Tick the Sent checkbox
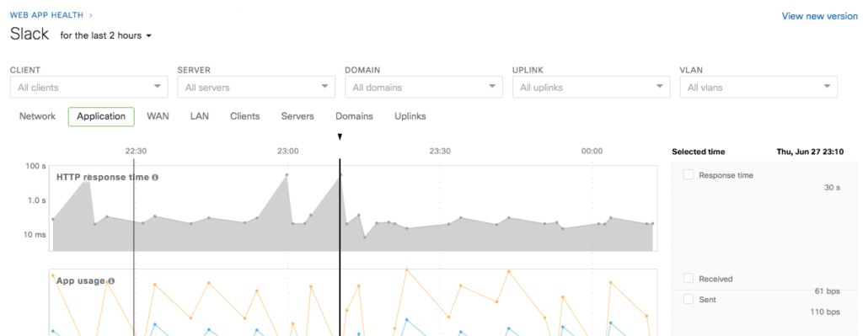The width and height of the screenshot is (868, 336). [x=689, y=299]
